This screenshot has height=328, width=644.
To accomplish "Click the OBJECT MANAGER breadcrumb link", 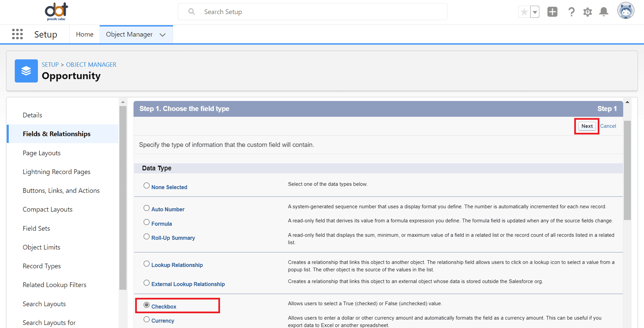I will (x=91, y=65).
